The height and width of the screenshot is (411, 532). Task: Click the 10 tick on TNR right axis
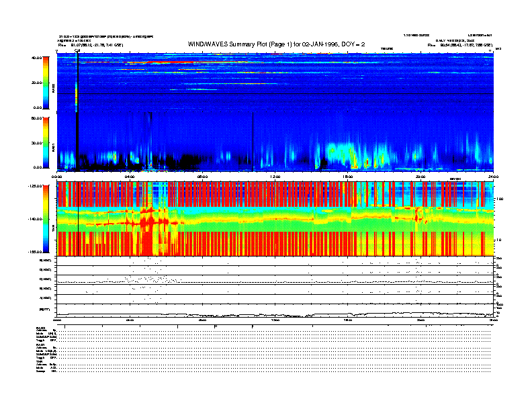tap(499, 240)
